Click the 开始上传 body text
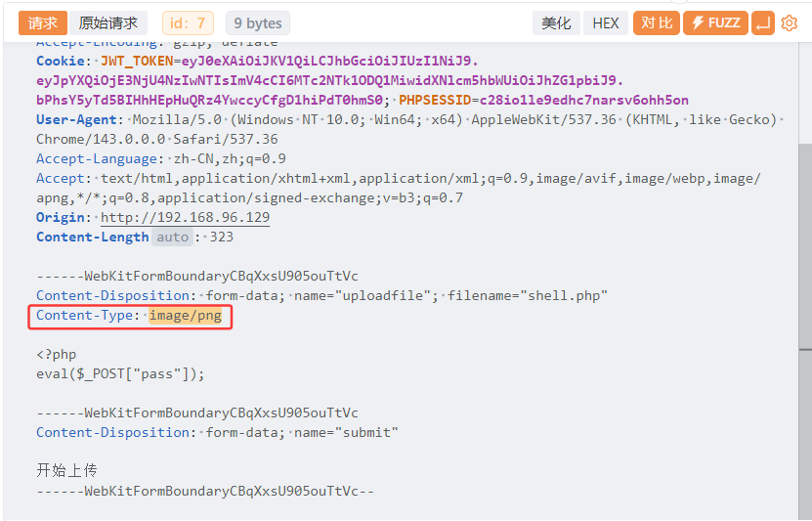The image size is (812, 521). click(x=66, y=470)
